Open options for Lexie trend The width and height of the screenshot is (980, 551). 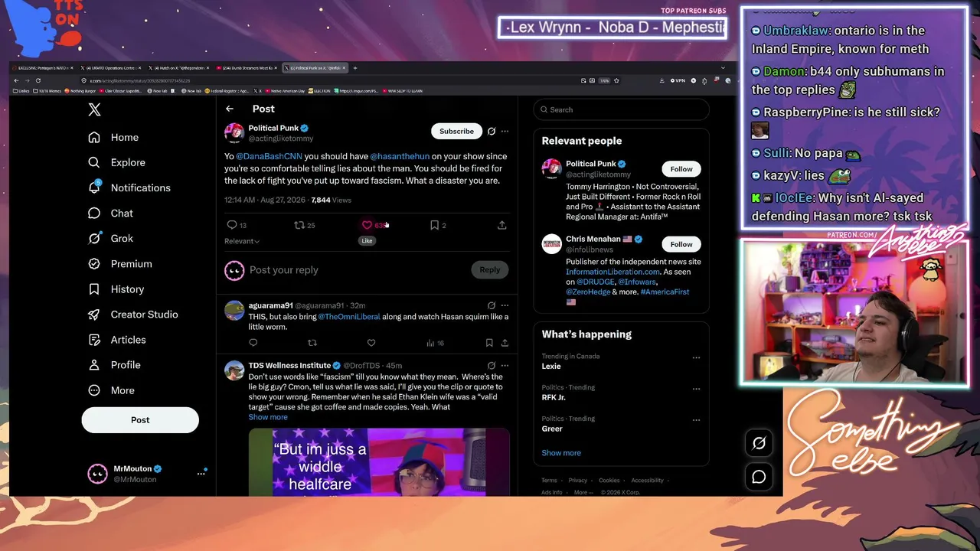point(696,357)
